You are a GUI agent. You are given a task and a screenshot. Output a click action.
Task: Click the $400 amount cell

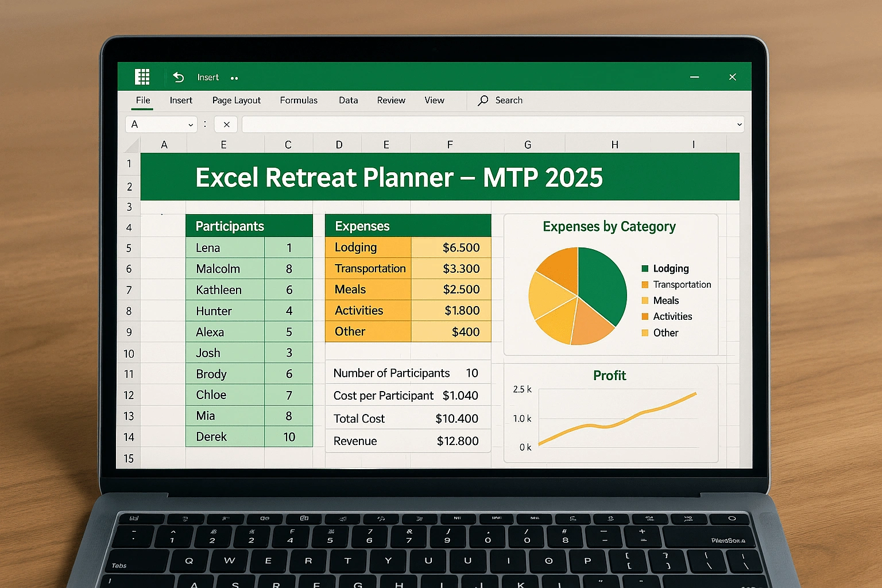(451, 331)
